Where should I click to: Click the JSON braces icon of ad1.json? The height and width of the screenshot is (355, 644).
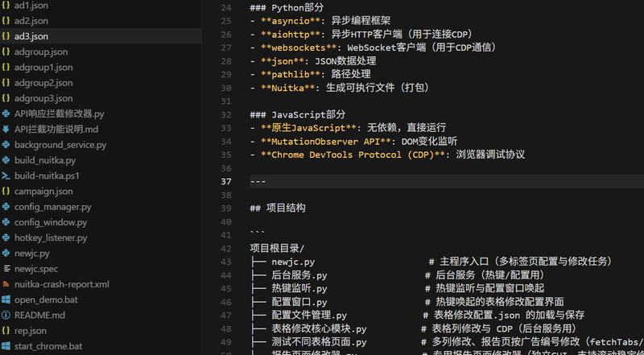point(6,6)
